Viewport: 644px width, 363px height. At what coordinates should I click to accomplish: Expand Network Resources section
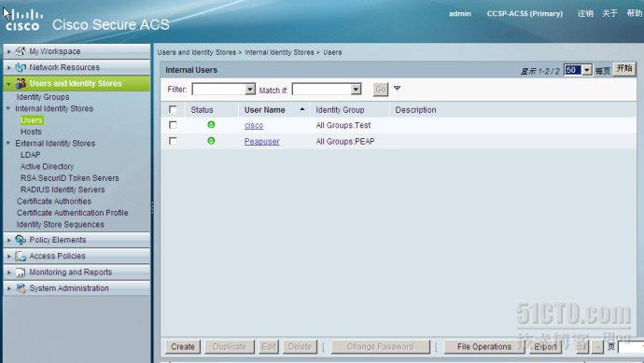click(9, 68)
